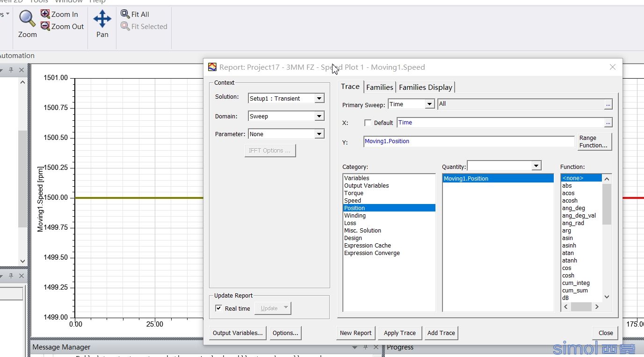This screenshot has height=357, width=644.
Task: Click the Range Function button
Action: (593, 142)
